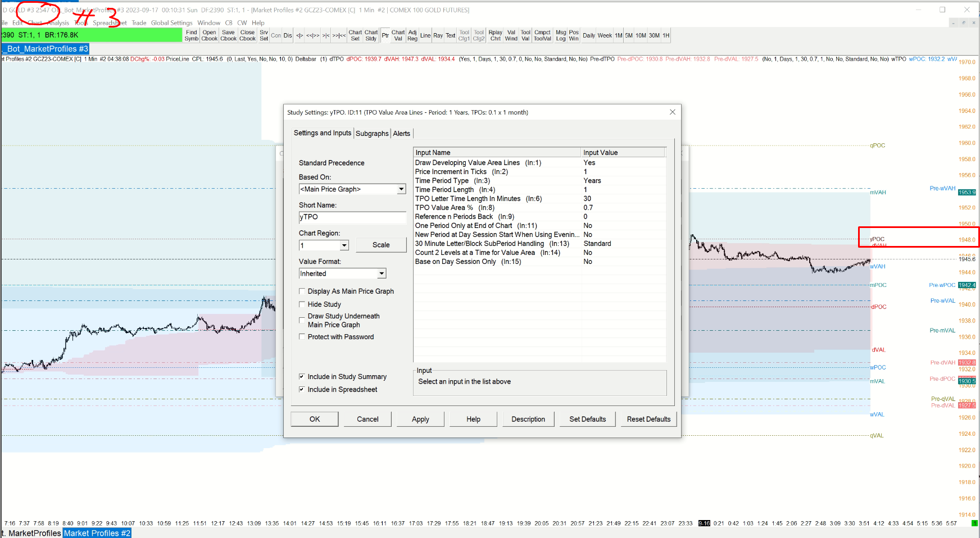The image size is (980, 538).
Task: Open Chart Stdy studies window
Action: click(x=371, y=35)
